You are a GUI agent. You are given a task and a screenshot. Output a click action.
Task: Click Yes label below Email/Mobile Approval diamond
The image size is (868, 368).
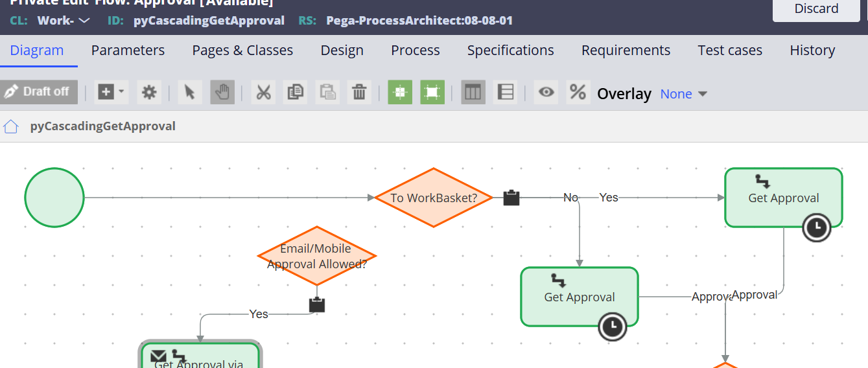tap(259, 314)
